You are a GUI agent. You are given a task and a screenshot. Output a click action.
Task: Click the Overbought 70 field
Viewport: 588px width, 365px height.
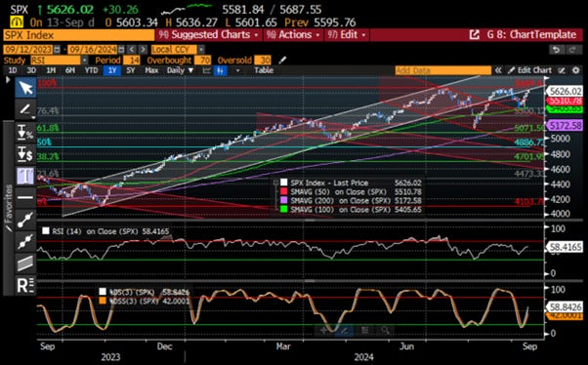pyautogui.click(x=204, y=60)
